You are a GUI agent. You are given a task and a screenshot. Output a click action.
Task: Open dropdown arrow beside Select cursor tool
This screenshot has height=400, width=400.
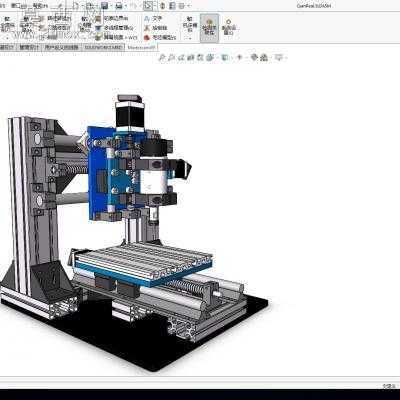tap(155, 6)
